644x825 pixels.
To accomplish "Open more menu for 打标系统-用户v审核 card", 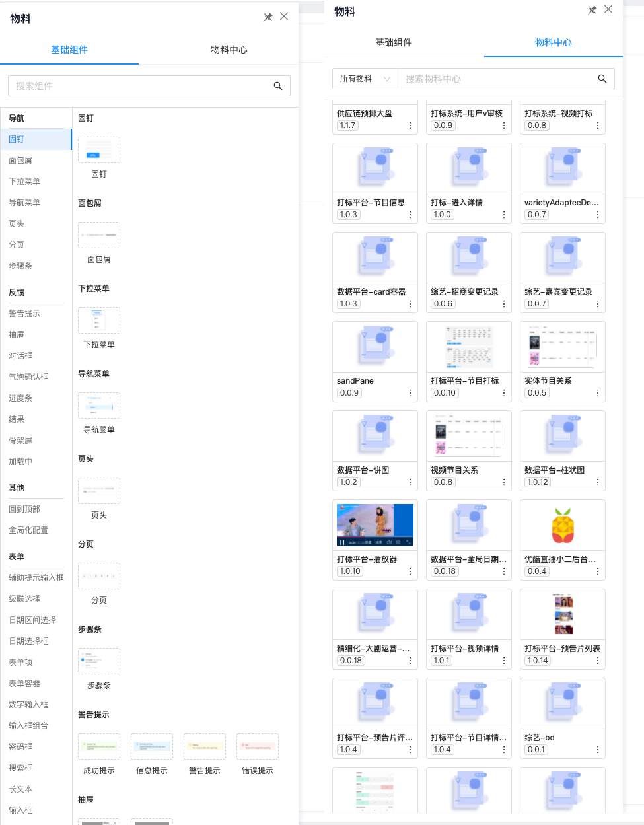I will coord(504,126).
